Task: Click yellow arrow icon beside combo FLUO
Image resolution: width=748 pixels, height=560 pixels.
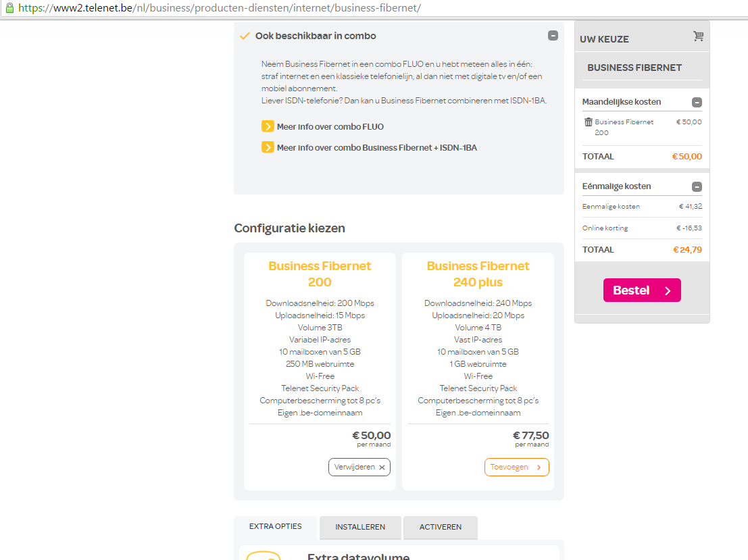Action: [x=268, y=126]
